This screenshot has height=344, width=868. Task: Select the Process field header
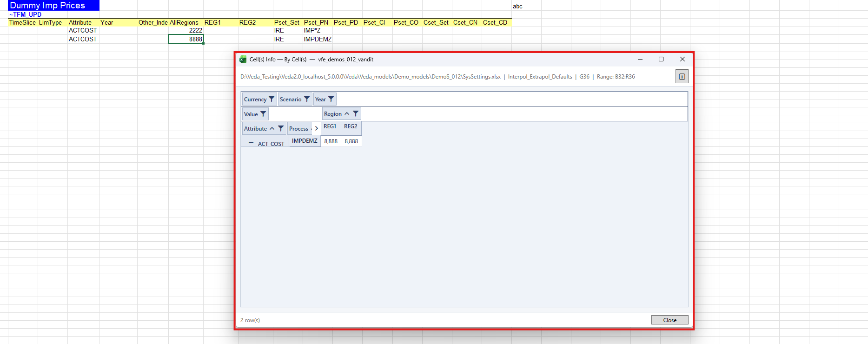pos(300,128)
